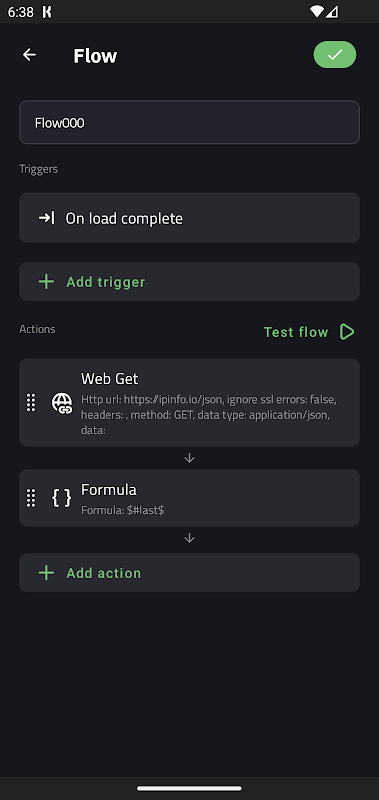Tap the Add trigger label
The height and width of the screenshot is (800, 379).
pos(106,282)
